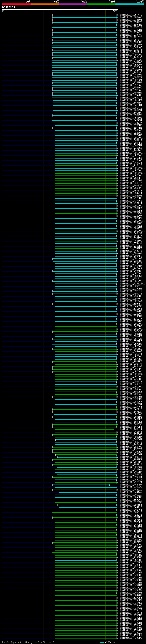Open hit UniRef100_Q29C17
146x644 pixels.
coord(131,263)
